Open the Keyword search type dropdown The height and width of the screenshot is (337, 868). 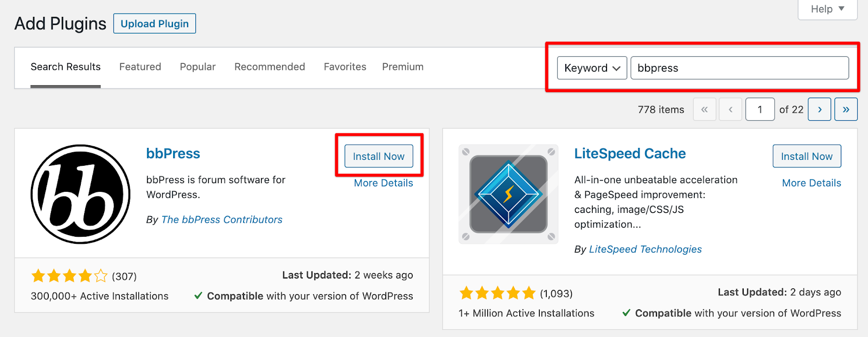tap(592, 68)
